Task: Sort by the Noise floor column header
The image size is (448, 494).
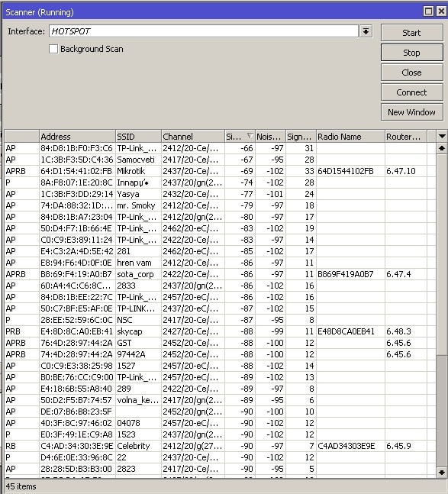Action: [x=270, y=137]
